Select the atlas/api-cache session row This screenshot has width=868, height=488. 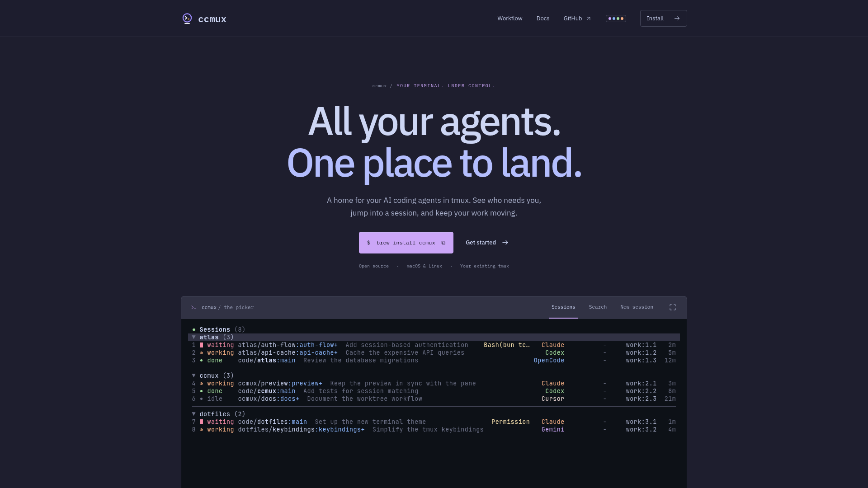(434, 353)
